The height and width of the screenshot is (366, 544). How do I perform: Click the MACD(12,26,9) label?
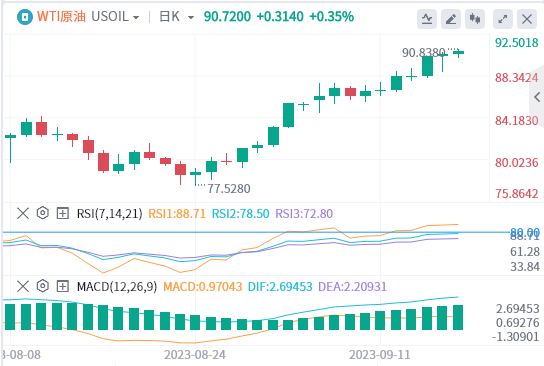[x=117, y=287]
